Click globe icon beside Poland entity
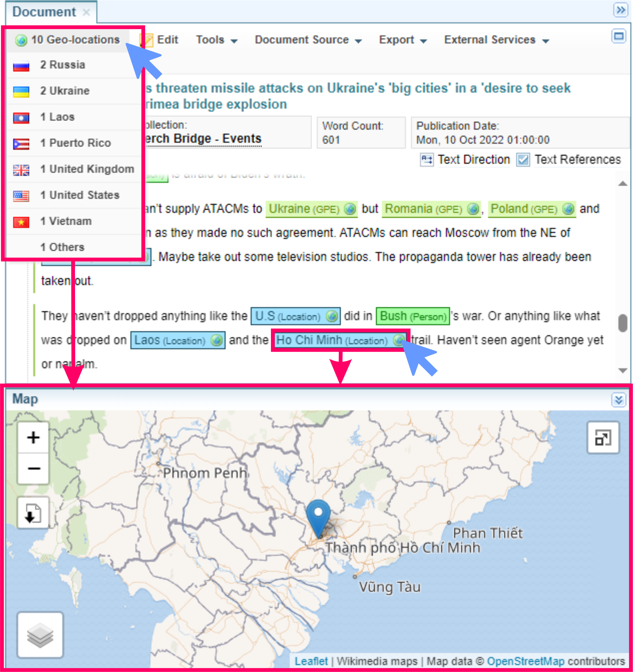The image size is (633, 672). tap(569, 209)
